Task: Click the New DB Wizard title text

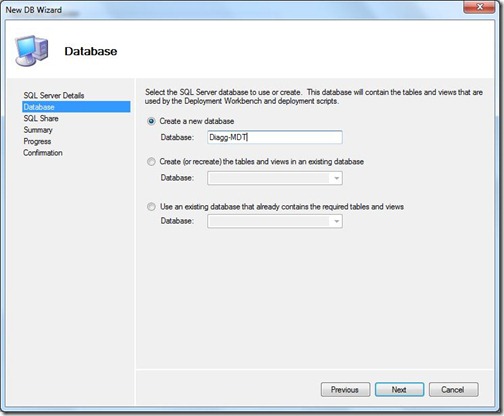Action: coord(34,10)
